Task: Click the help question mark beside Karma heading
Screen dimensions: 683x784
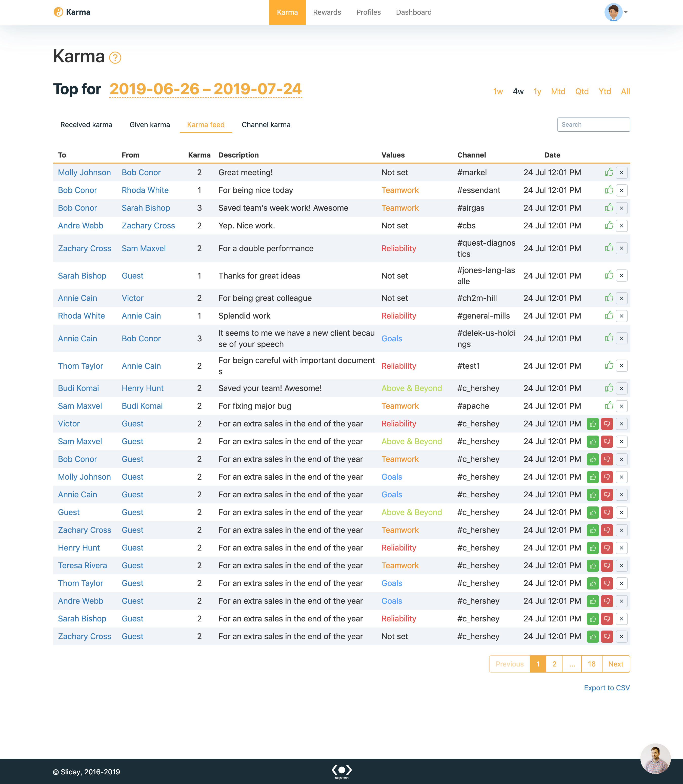Action: pyautogui.click(x=115, y=57)
